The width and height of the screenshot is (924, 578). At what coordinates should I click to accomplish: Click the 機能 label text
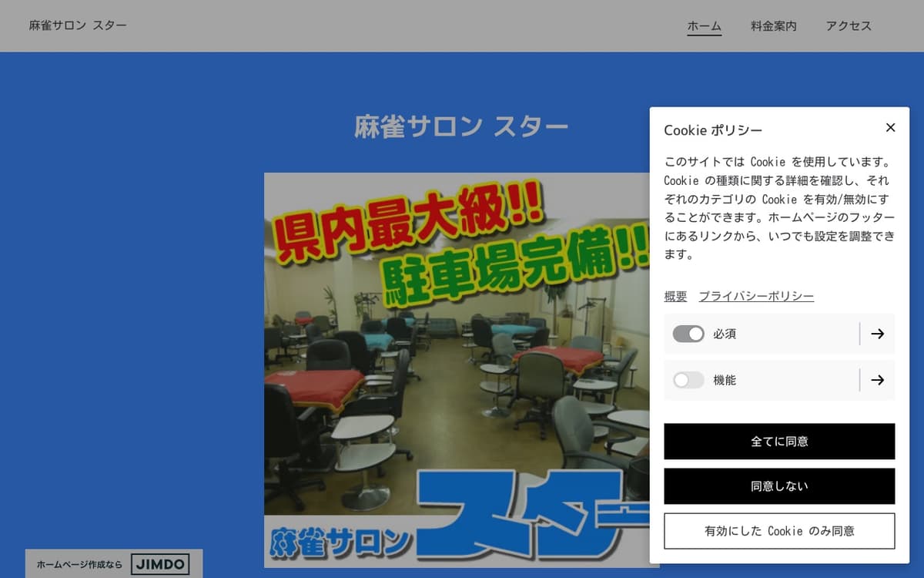pos(725,380)
